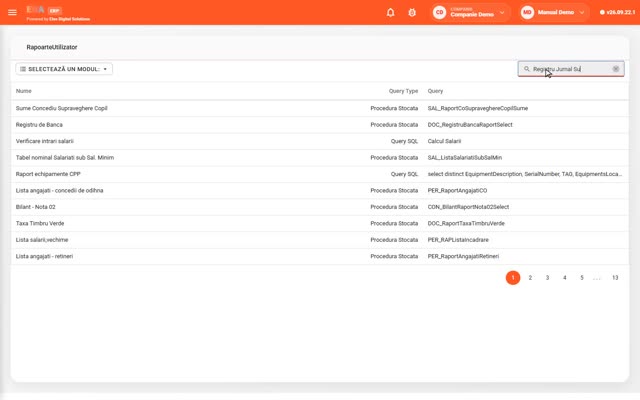Open Lista angajati - concedii de odihna
The image size is (640, 400).
[x=60, y=190]
